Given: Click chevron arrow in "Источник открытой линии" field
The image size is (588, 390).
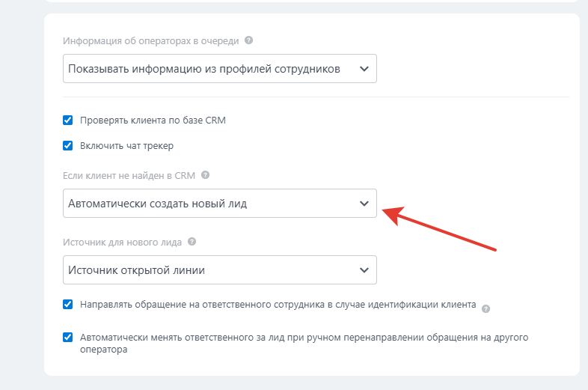Looking at the screenshot, I should point(364,270).
